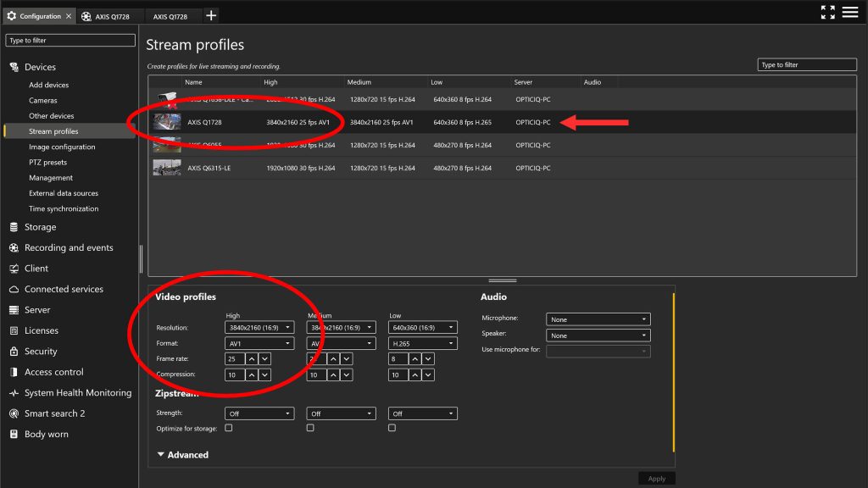Open the High profile Resolution dropdown

coord(259,327)
